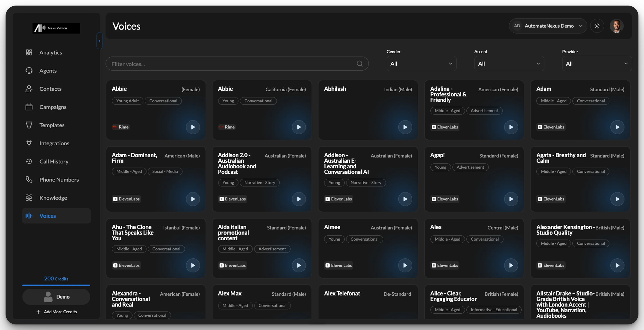
Task: Click Social - Media tag on Adam Dominant
Action: tap(165, 171)
